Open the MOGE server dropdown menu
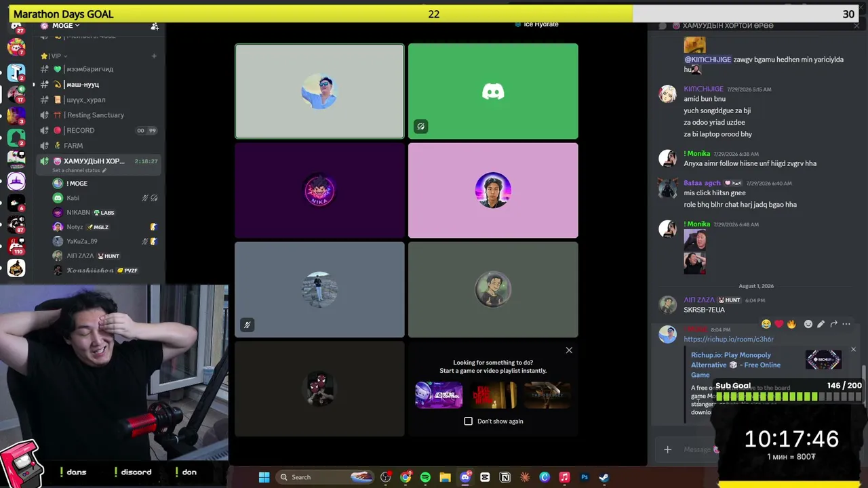This screenshot has width=868, height=488. [60, 26]
